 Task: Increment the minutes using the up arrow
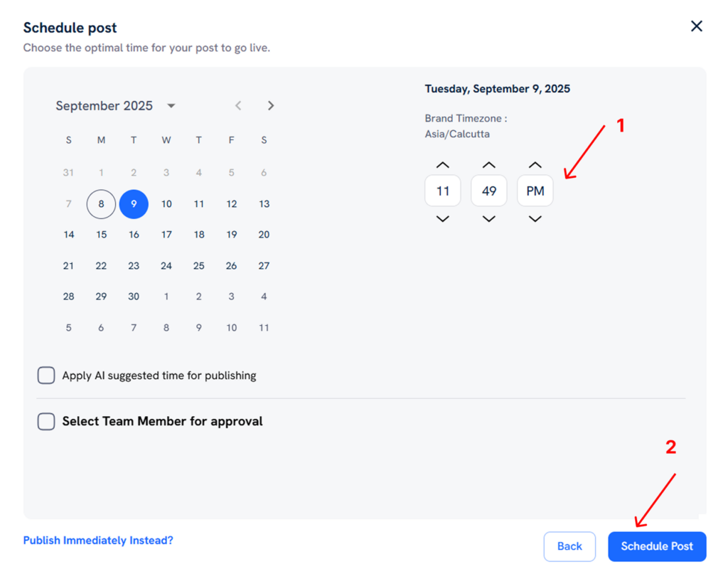click(488, 164)
